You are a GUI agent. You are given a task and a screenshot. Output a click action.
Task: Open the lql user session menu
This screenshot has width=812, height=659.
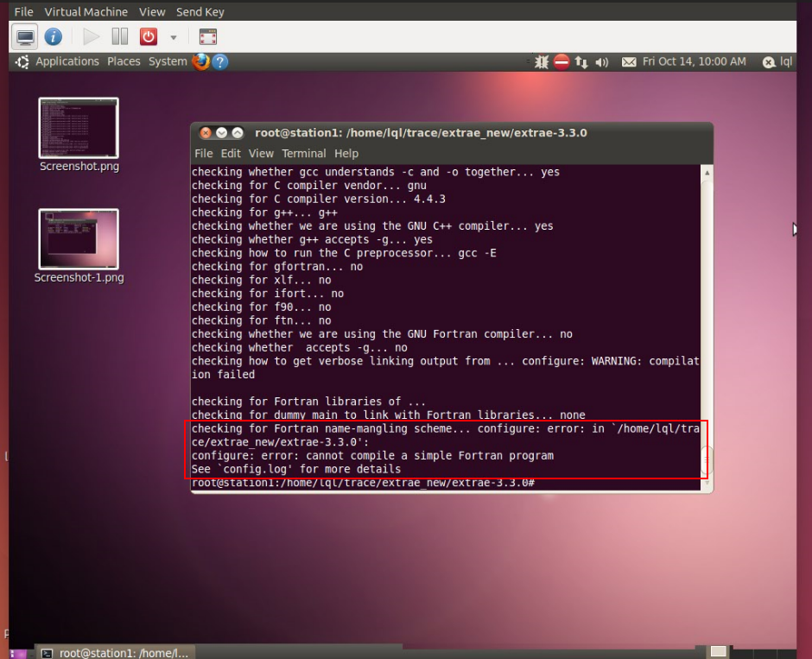(777, 62)
